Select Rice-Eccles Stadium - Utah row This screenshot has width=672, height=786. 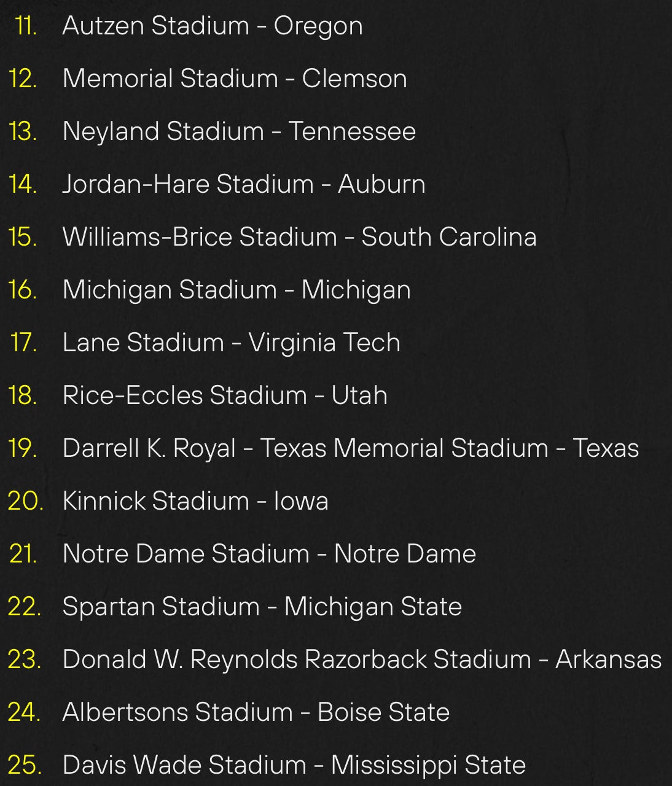pos(225,395)
